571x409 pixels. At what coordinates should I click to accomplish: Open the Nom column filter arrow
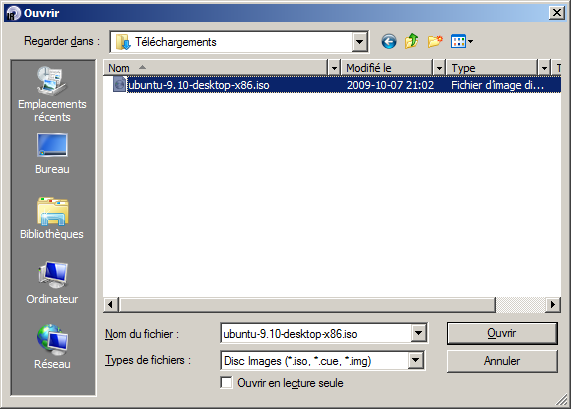click(334, 68)
